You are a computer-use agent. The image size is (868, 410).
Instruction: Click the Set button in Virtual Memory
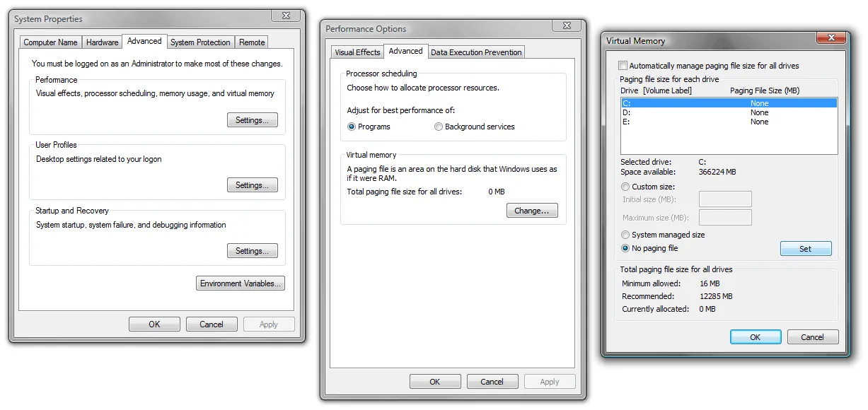[x=806, y=249]
